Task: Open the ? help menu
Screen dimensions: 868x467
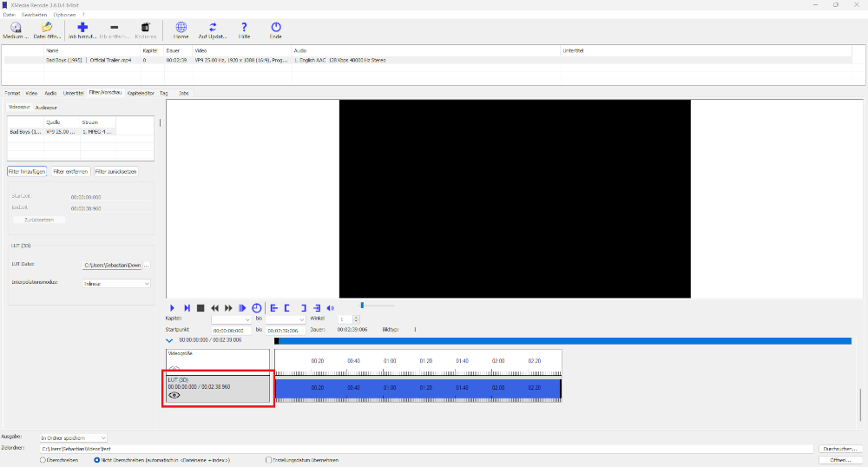Action: point(83,15)
